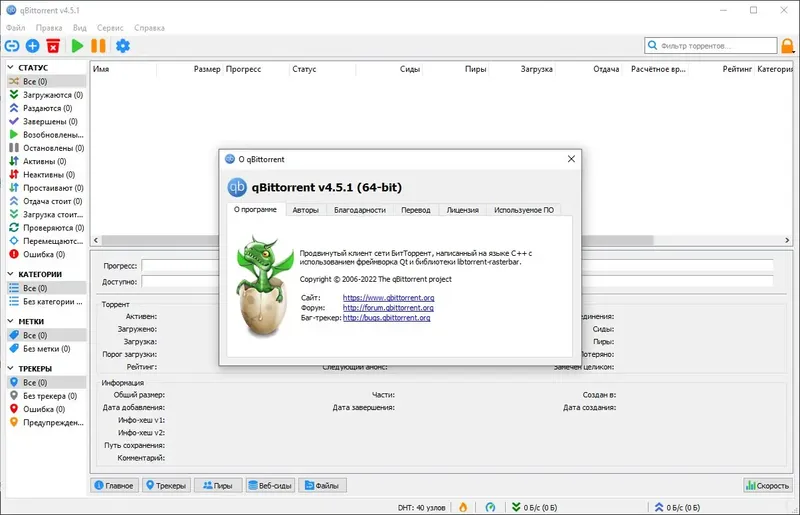Click the Фильтр торрентов search field

coord(711,45)
